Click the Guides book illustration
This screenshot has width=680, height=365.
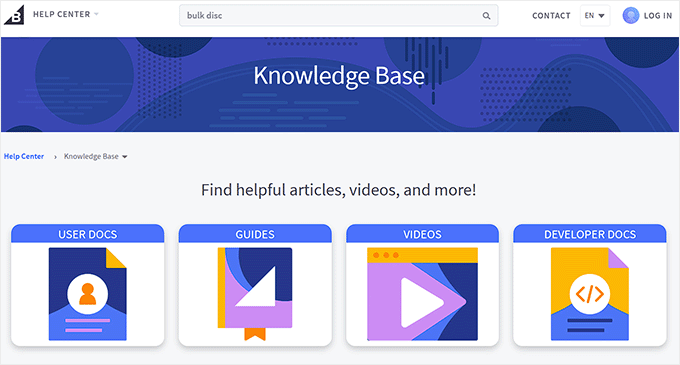click(255, 294)
